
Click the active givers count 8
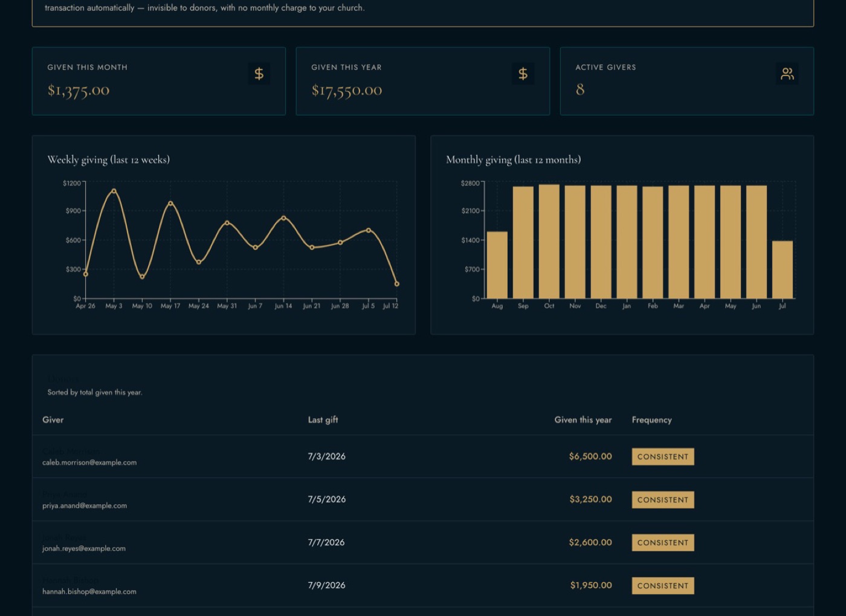click(580, 90)
